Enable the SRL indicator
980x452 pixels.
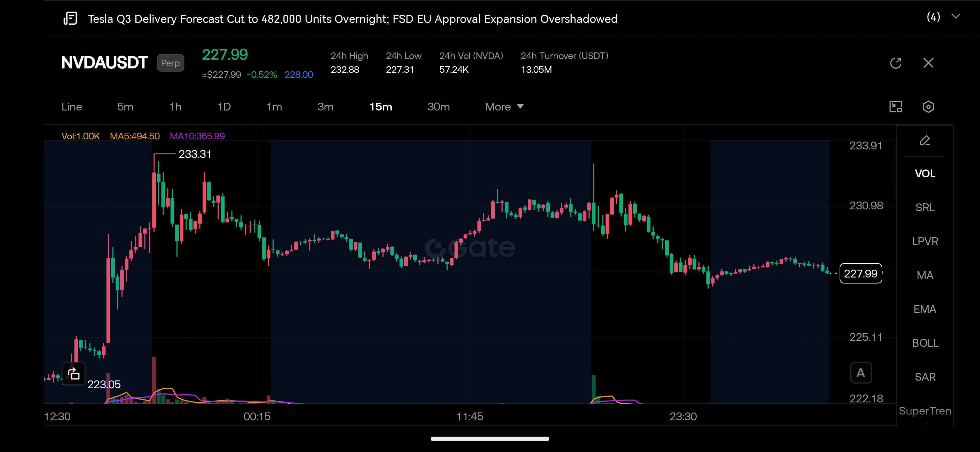coord(925,207)
